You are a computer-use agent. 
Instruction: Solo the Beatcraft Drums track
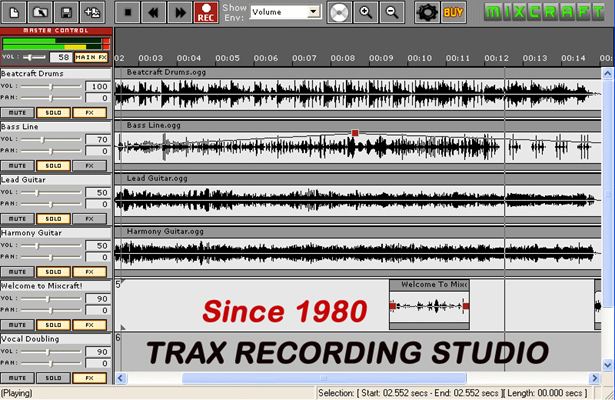(53, 113)
